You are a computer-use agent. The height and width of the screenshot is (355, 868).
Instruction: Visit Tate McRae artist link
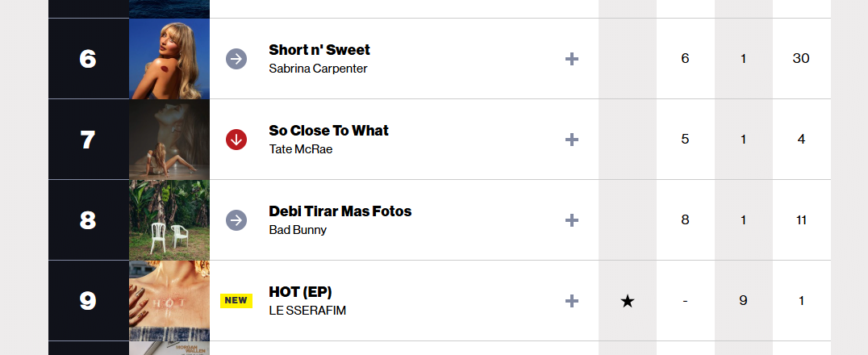click(x=301, y=149)
